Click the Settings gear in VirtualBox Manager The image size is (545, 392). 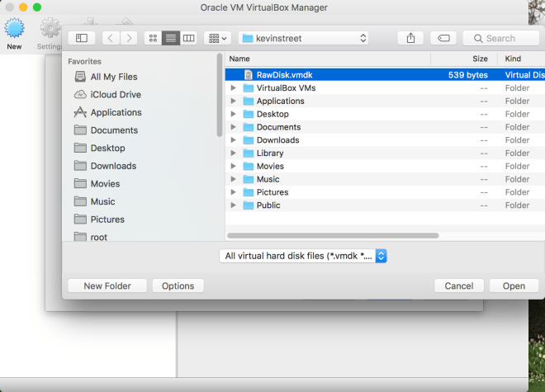pos(50,28)
